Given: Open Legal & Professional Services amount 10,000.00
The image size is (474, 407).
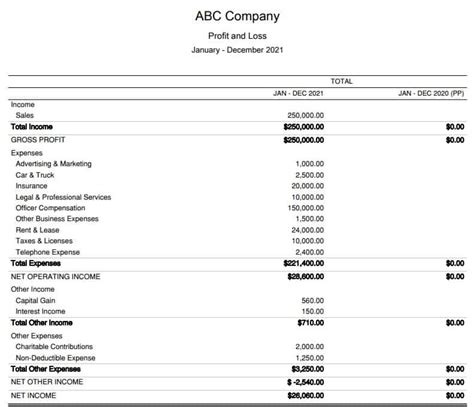Looking at the screenshot, I should click(308, 197).
